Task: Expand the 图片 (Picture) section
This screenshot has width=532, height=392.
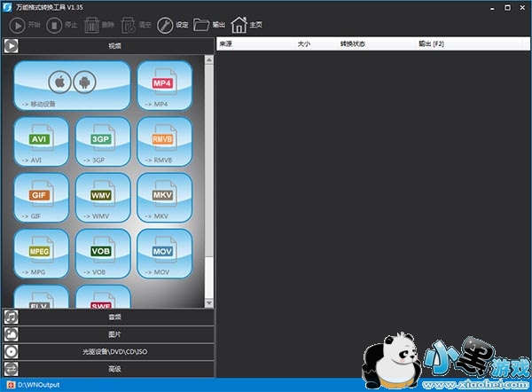Action: (113, 334)
